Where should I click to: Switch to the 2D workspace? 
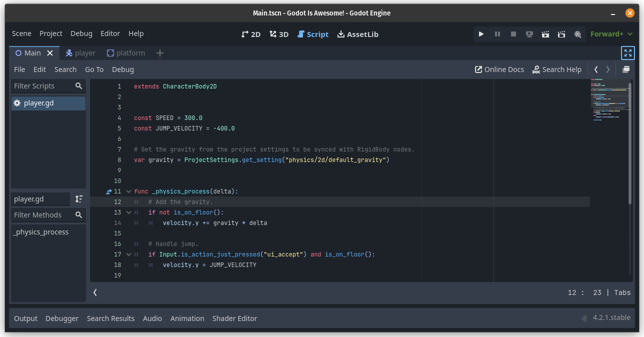pyautogui.click(x=250, y=34)
